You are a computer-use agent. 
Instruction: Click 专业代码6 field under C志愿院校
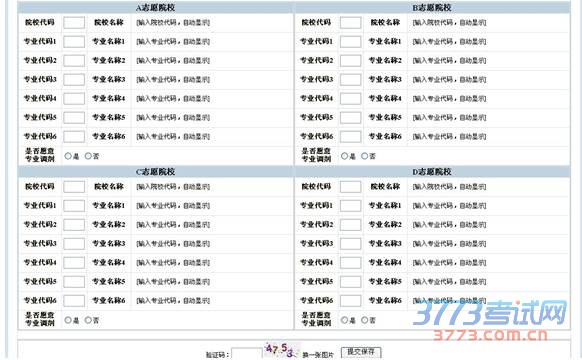[x=74, y=301]
